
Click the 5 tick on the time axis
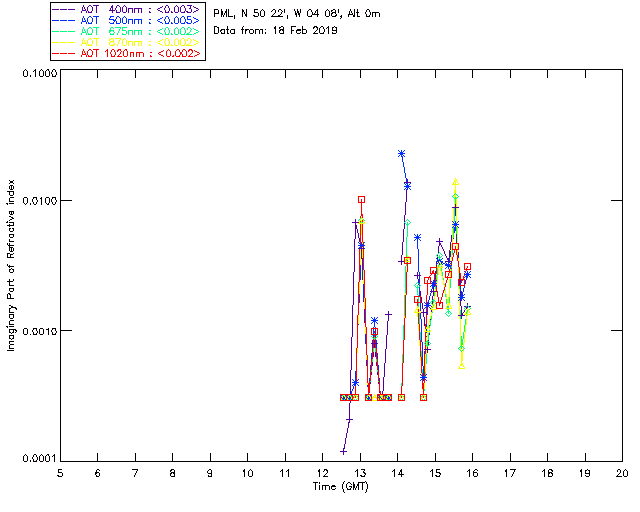click(x=60, y=472)
